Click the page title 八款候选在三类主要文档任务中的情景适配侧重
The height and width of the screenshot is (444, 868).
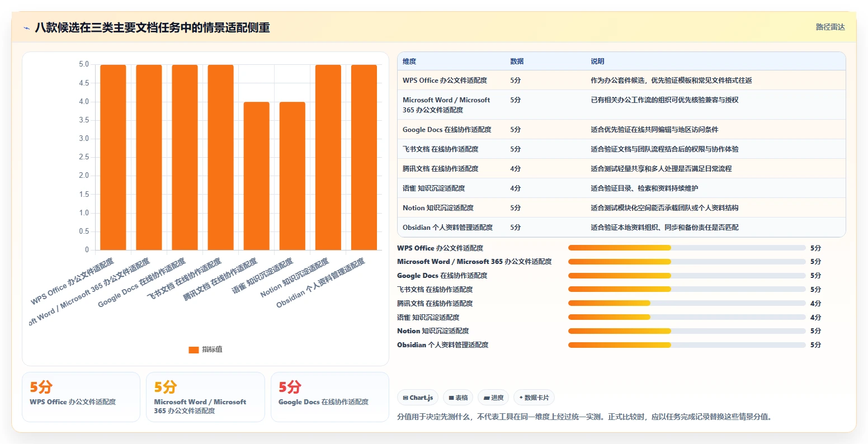point(152,28)
